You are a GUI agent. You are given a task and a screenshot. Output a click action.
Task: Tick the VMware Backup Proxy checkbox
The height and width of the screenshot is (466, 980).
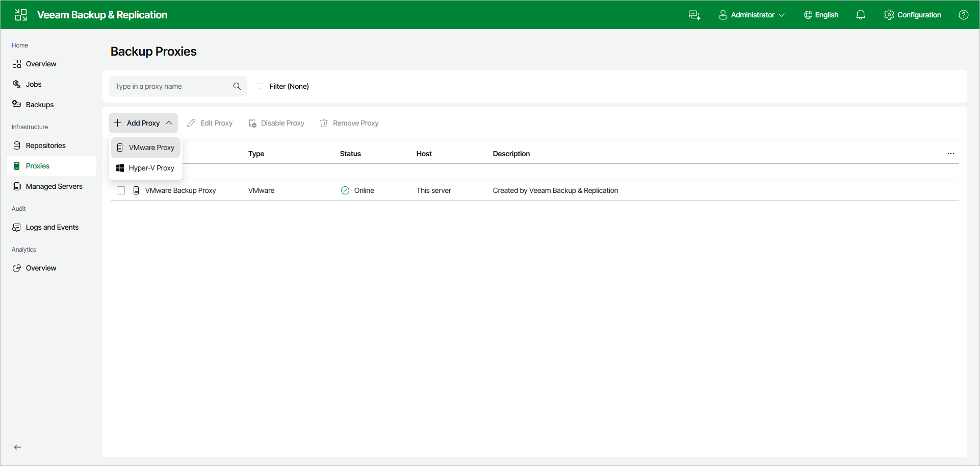tap(121, 190)
